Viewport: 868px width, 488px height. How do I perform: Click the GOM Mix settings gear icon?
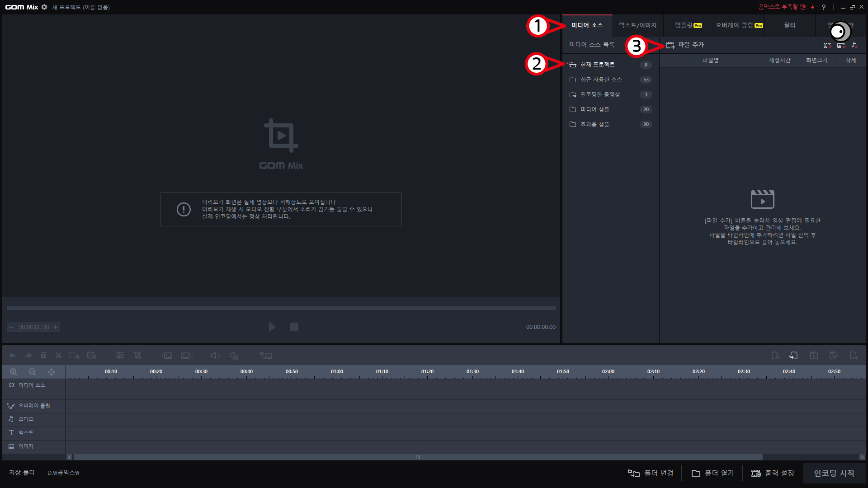click(44, 7)
